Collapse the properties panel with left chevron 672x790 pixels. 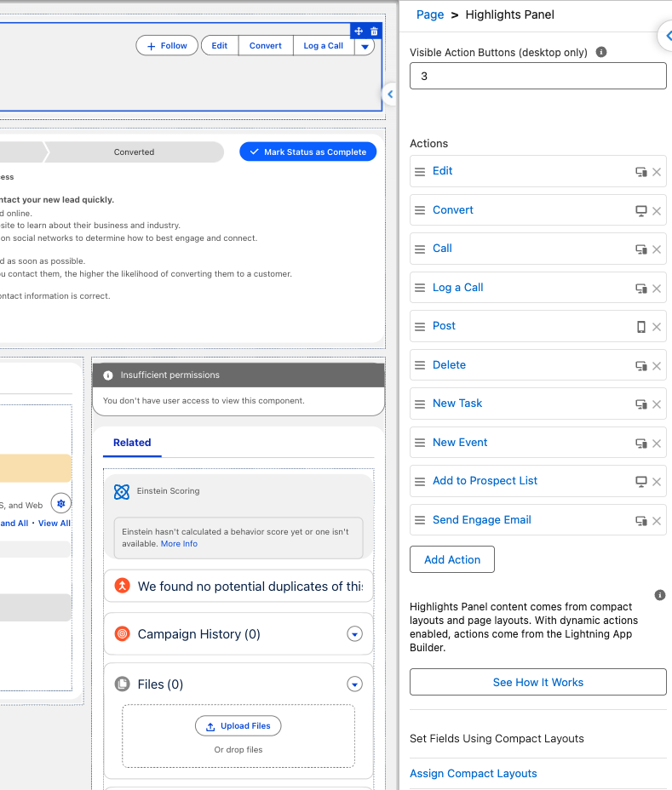click(x=390, y=94)
